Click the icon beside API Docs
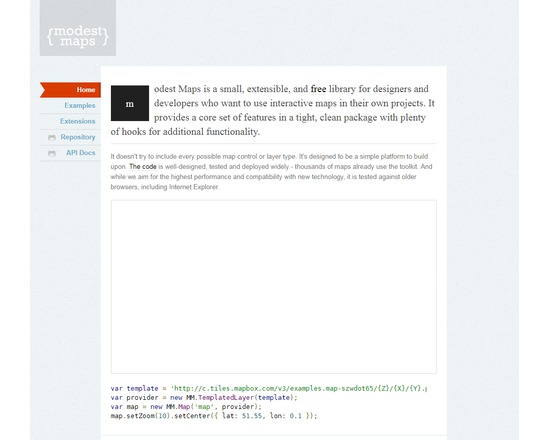550x440 pixels. tap(52, 153)
